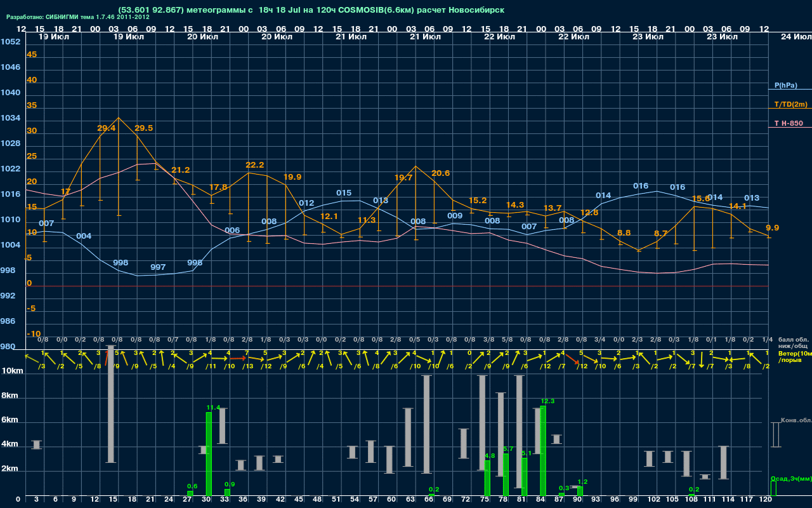Viewport: 812px width, 508px height.
Task: Click the green precipitation bar labeled 12.3
Action: [x=543, y=451]
